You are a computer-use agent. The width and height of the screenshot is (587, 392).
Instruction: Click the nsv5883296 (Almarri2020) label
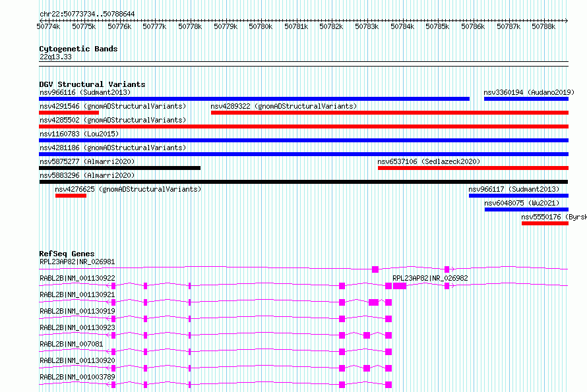87,175
